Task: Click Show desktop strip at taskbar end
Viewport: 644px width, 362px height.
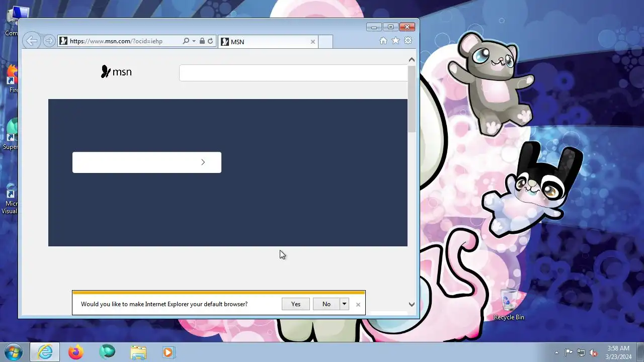Action: pyautogui.click(x=640, y=352)
